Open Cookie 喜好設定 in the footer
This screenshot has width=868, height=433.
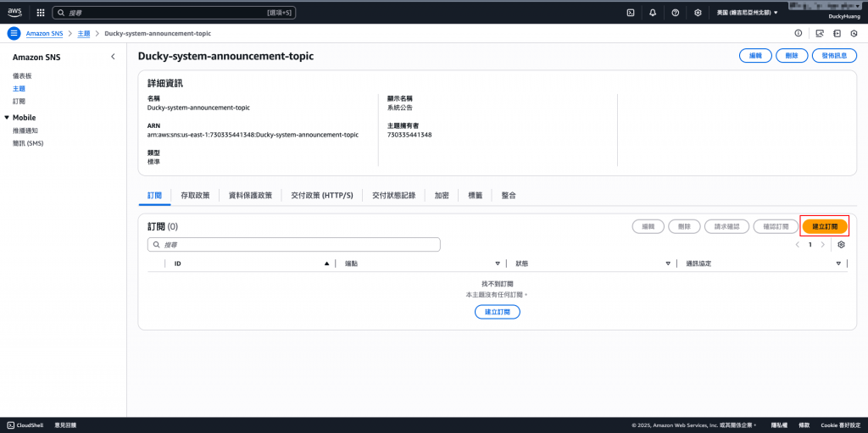(840, 425)
